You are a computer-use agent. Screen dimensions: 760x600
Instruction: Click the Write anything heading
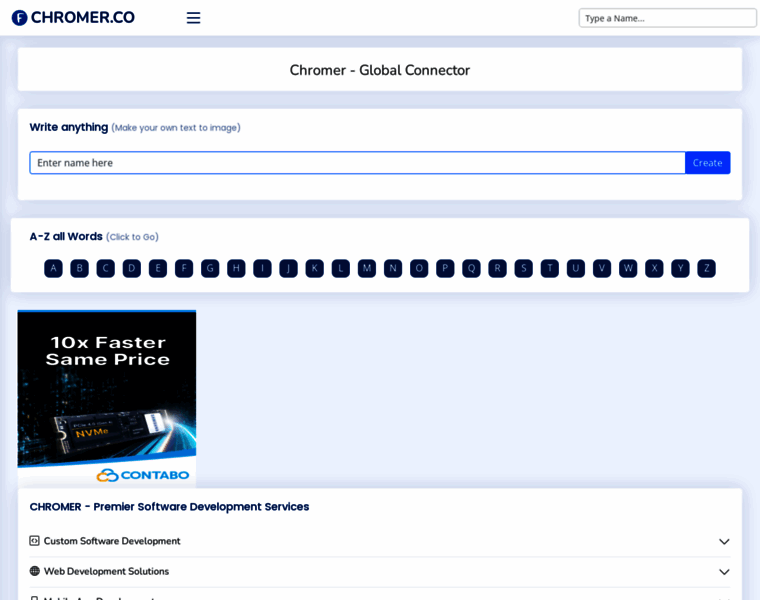[69, 127]
